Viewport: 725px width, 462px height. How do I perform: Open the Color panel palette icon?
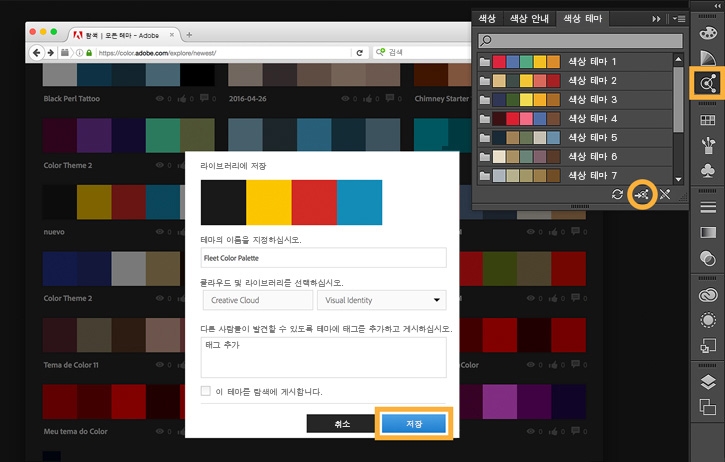coord(707,33)
